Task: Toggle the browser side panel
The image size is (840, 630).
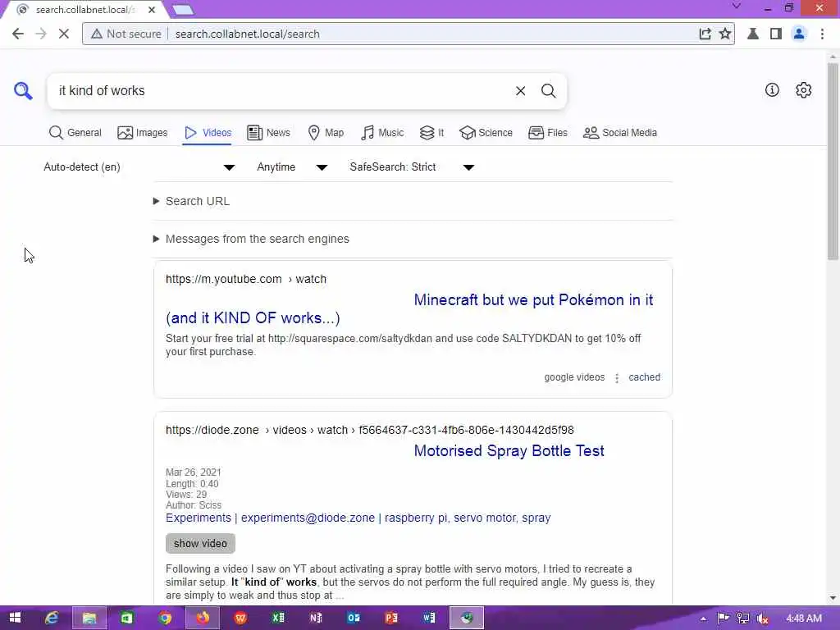Action: coord(776,34)
